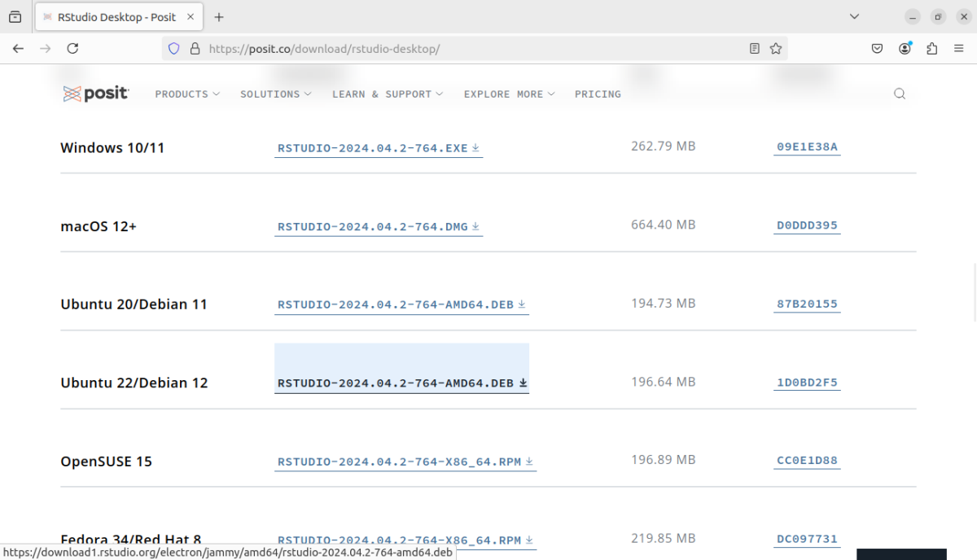
Task: Click the Posit logo in header
Action: tap(95, 94)
